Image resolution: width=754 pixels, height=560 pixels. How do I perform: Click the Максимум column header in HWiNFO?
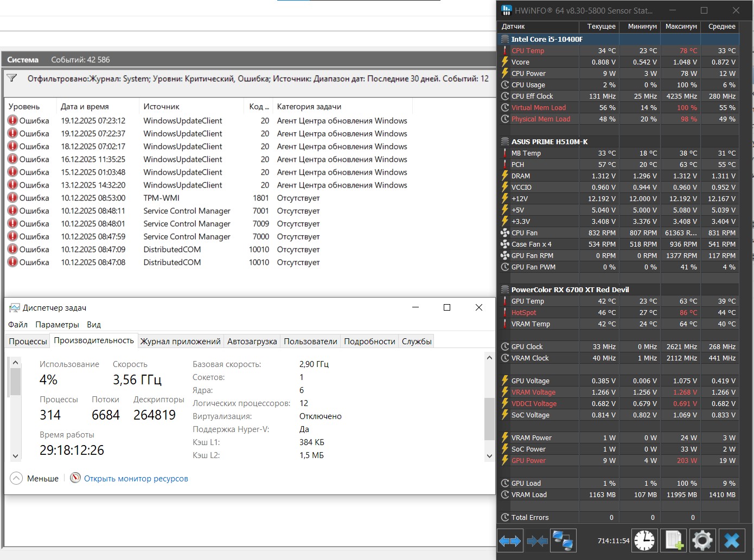click(x=681, y=27)
